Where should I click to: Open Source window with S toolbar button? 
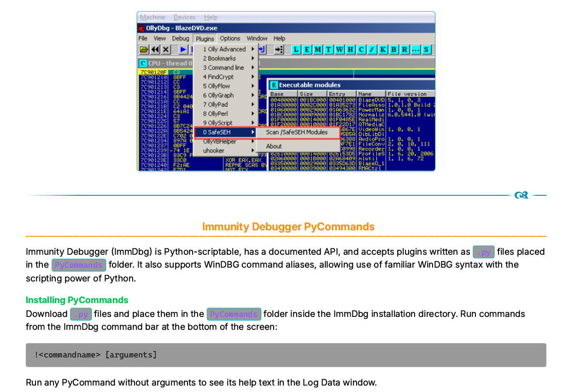(x=427, y=49)
